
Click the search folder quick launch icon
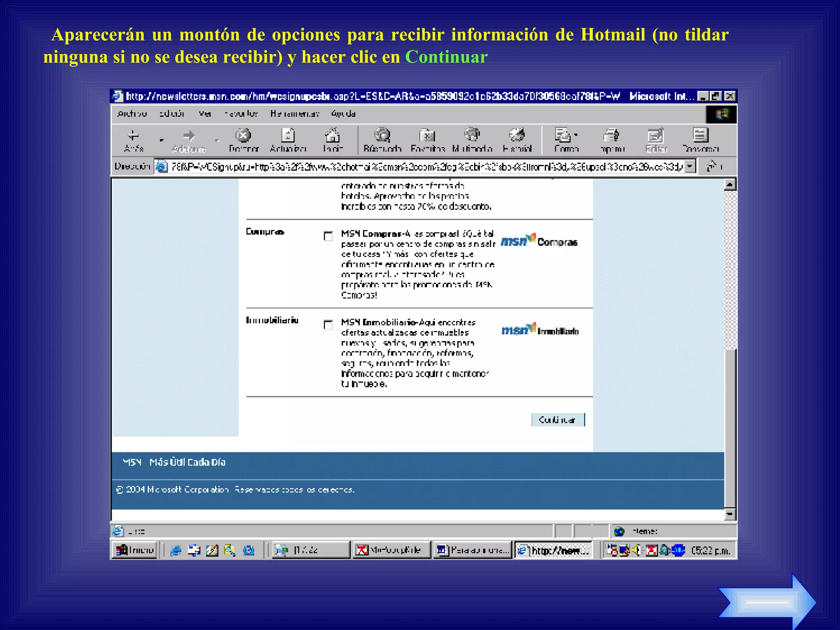(x=230, y=550)
